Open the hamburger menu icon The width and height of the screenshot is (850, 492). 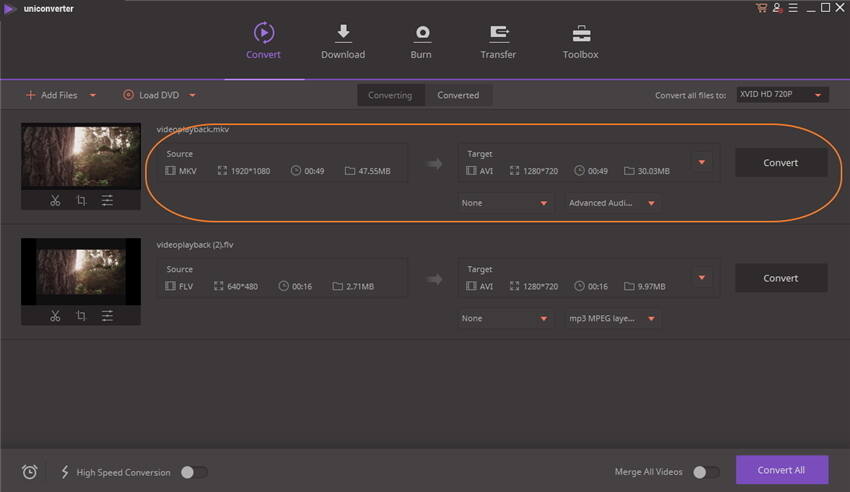793,8
